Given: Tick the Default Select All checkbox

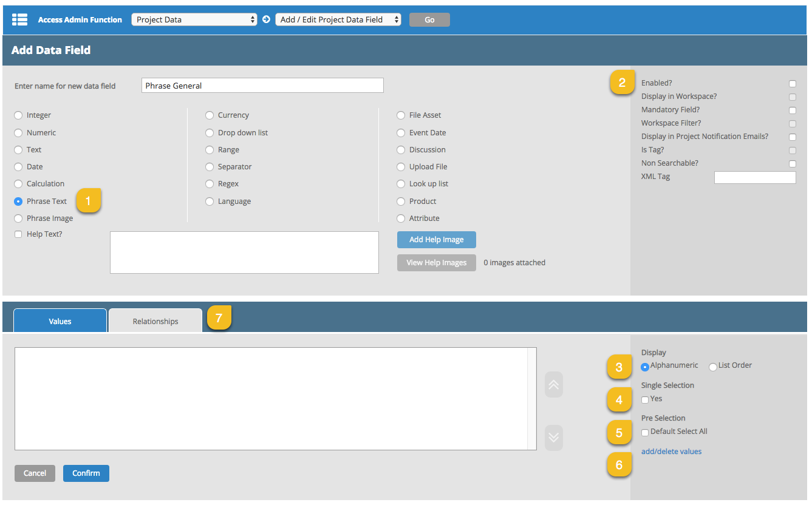Looking at the screenshot, I should tap(645, 432).
